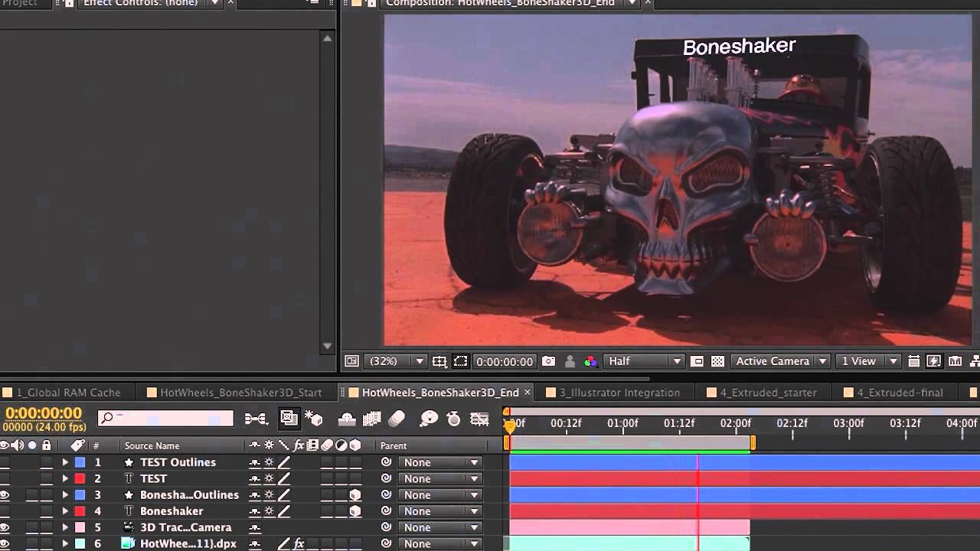Open the Timeline button in viewer bar
This screenshot has width=980, height=551.
[x=955, y=361]
